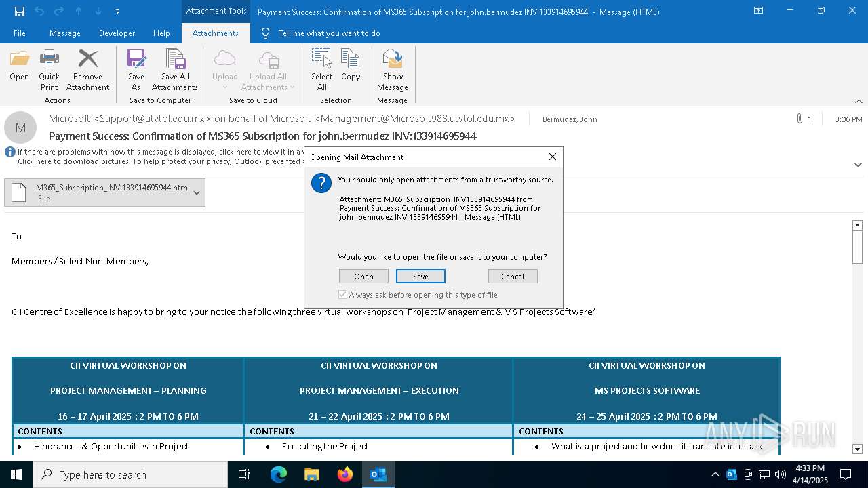Click the volume speaker tray icon
Viewport: 868px width, 488px height.
780,474
